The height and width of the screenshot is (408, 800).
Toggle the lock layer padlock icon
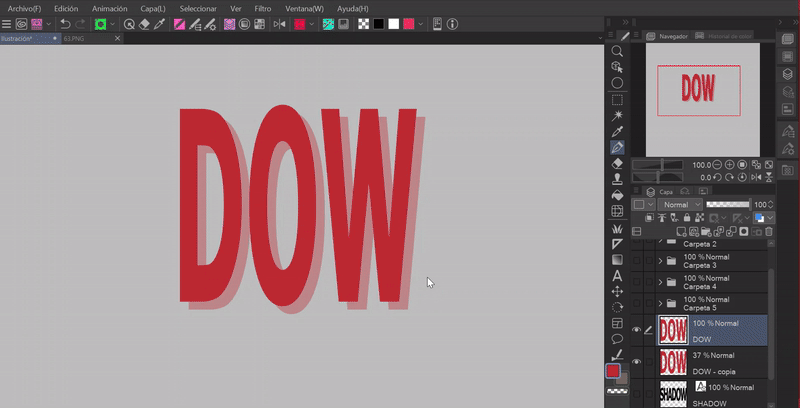pyautogui.click(x=687, y=218)
